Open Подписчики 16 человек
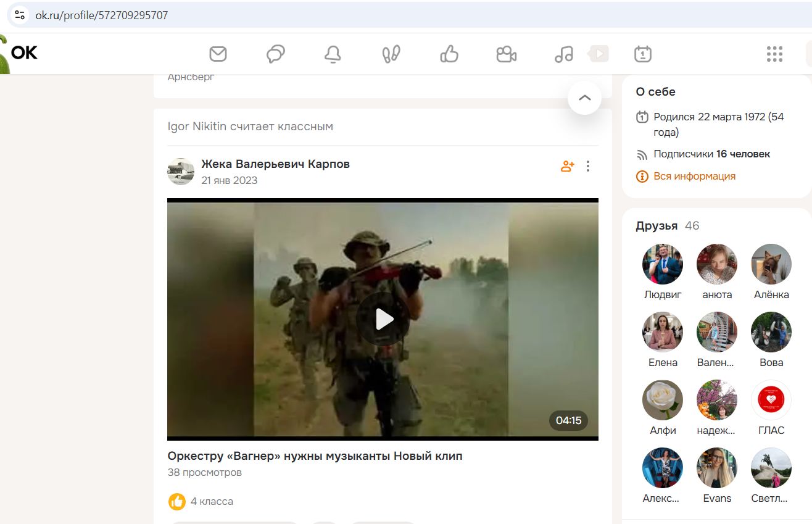 tap(711, 154)
